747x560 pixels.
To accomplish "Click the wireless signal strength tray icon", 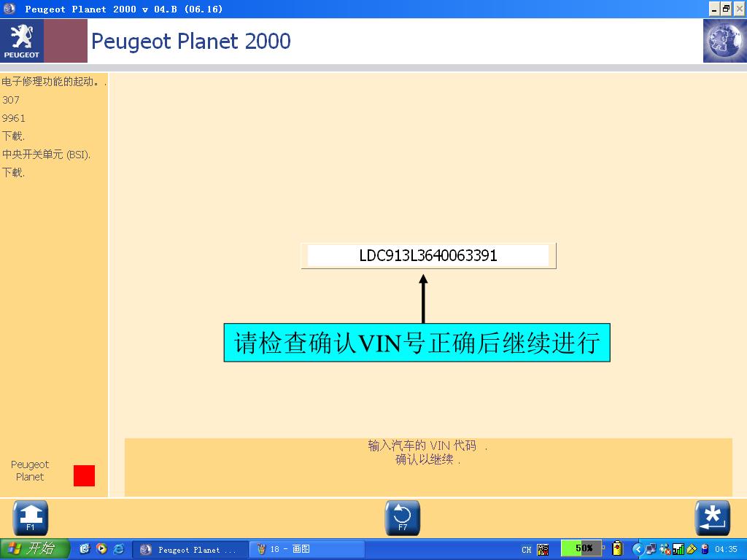I will [678, 550].
